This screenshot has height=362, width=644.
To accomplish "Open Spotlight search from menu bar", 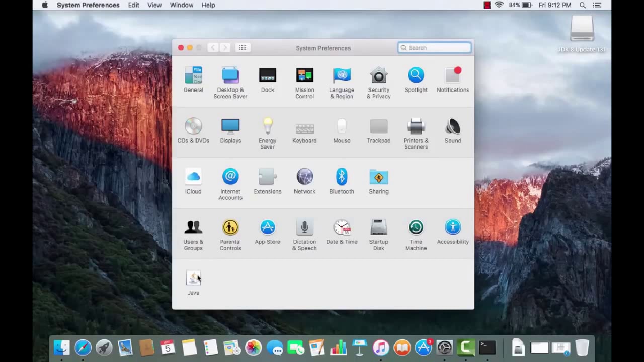I will (x=583, y=5).
